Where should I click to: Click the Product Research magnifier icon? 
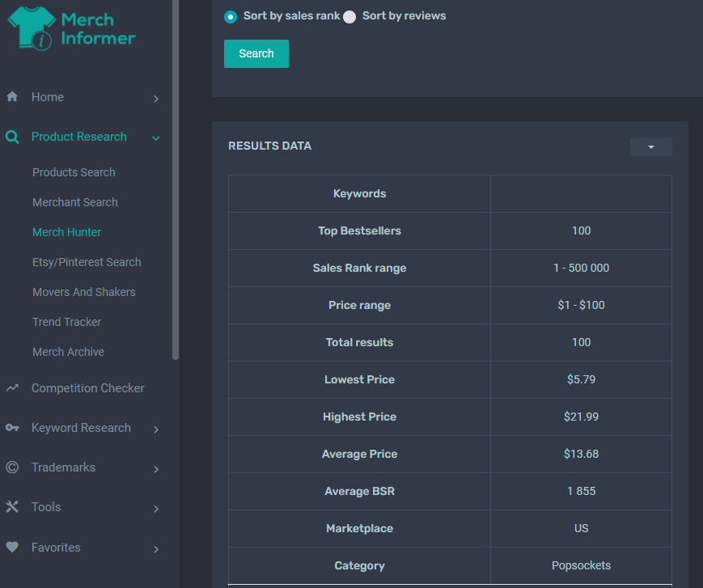click(x=12, y=137)
